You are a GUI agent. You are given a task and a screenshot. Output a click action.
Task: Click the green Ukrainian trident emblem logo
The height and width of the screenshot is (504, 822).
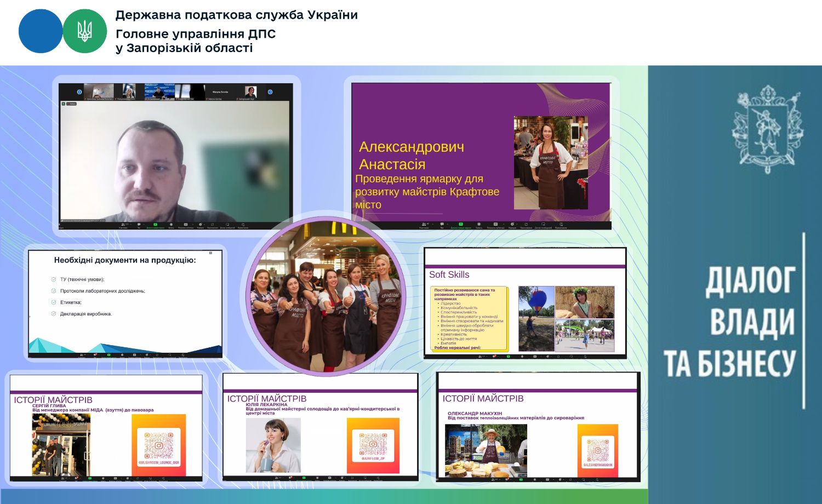point(85,31)
